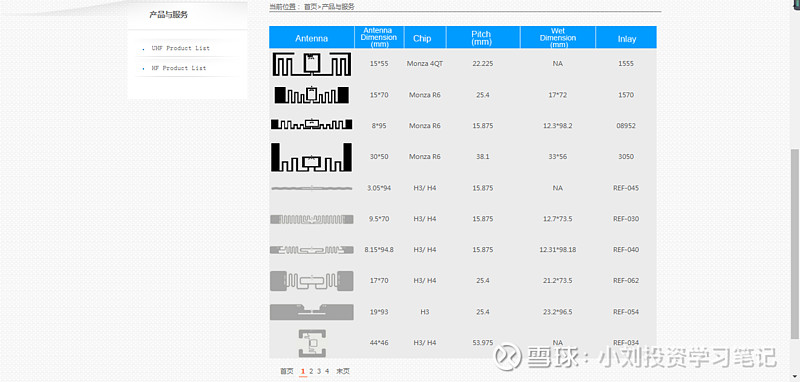The image size is (800, 382).
Task: Select the REF-054 antenna thumbnail
Action: tap(311, 312)
